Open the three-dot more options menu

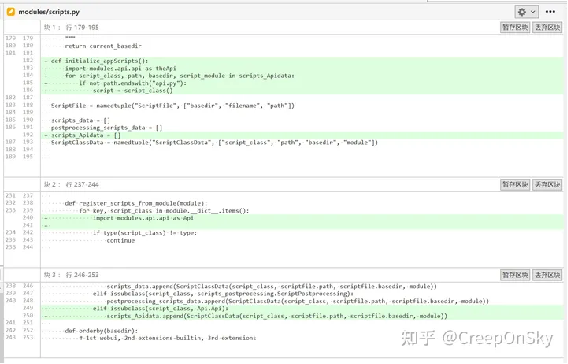(550, 12)
